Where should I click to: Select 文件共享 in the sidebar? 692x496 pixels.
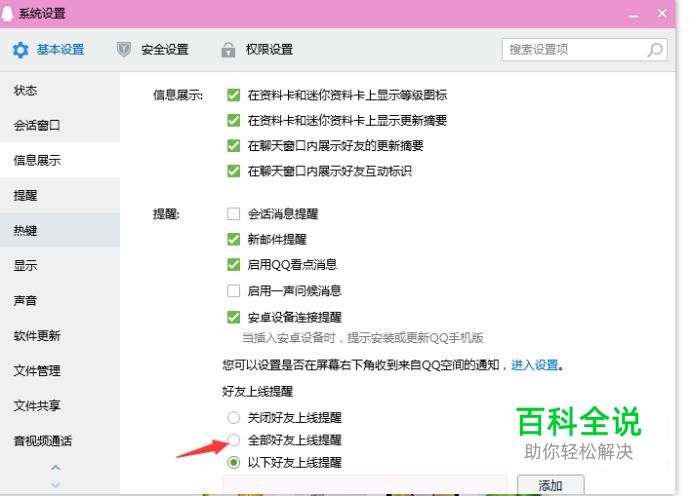[x=60, y=405]
